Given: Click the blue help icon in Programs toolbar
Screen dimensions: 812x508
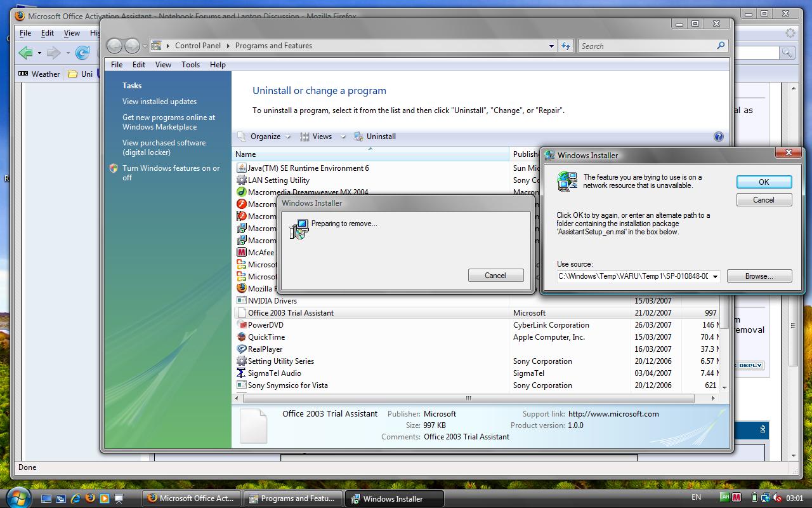Looking at the screenshot, I should pos(718,137).
